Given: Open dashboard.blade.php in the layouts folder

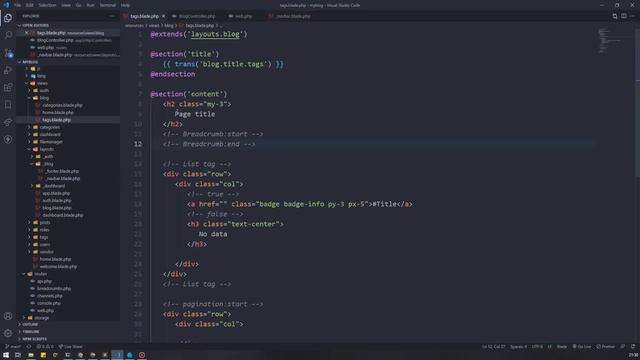Looking at the screenshot, I should (68, 215).
